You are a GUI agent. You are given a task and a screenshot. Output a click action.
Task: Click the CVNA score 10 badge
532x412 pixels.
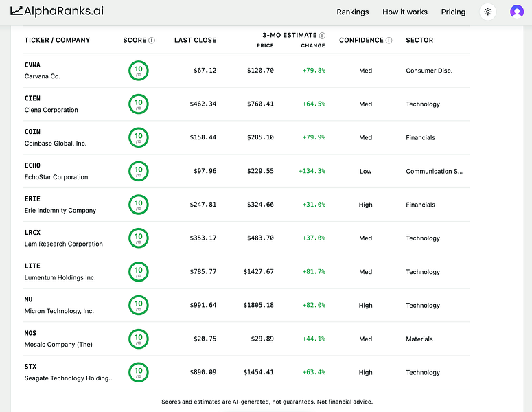(139, 71)
